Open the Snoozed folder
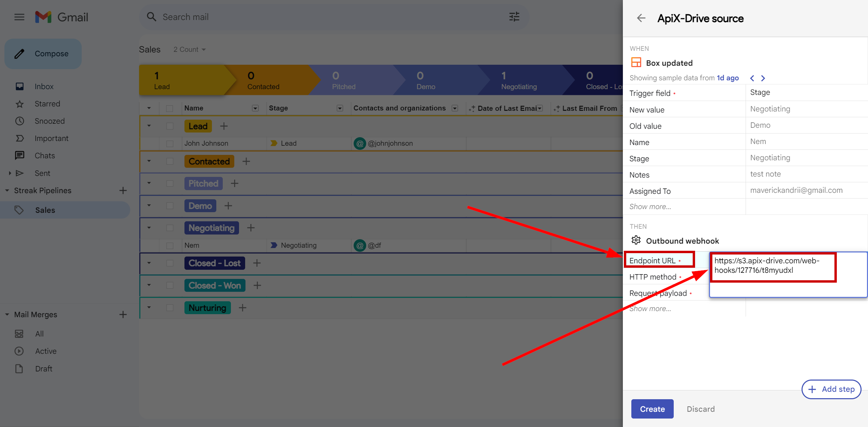This screenshot has width=868, height=427. tap(50, 121)
